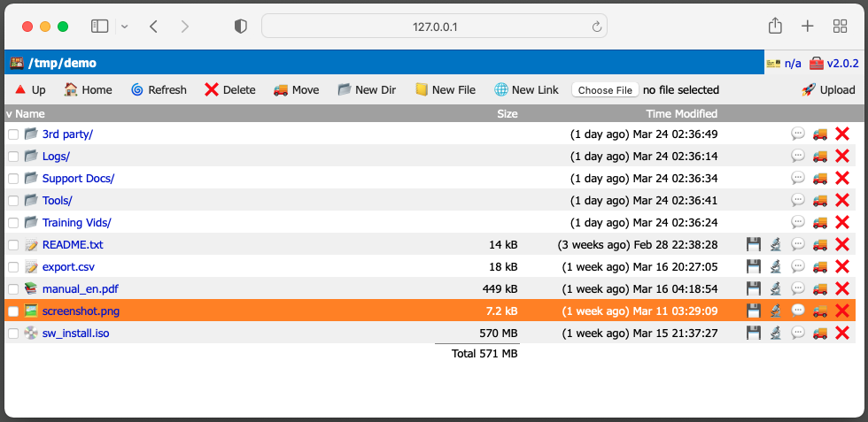Open the Logs/ folder
Image resolution: width=868 pixels, height=422 pixels.
56,156
